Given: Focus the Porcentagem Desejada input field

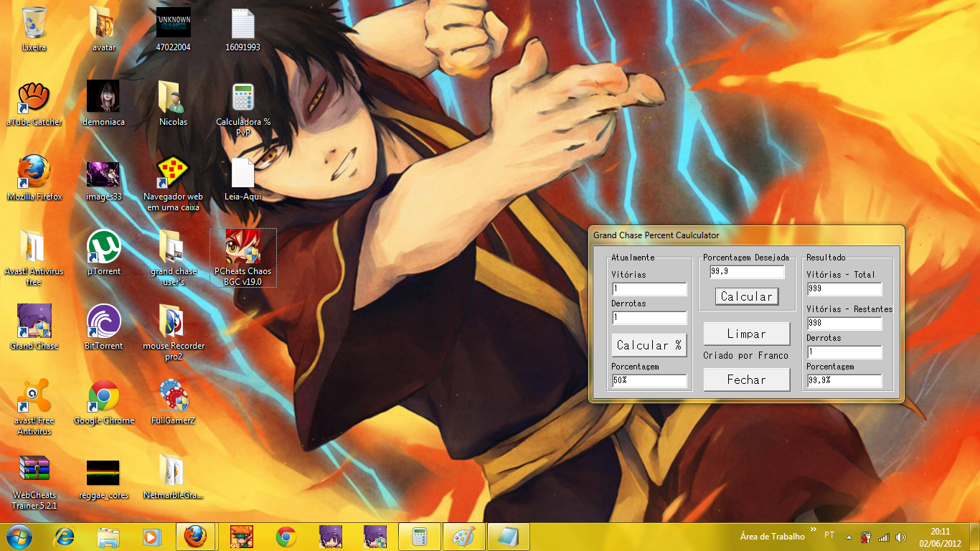Looking at the screenshot, I should [x=747, y=272].
